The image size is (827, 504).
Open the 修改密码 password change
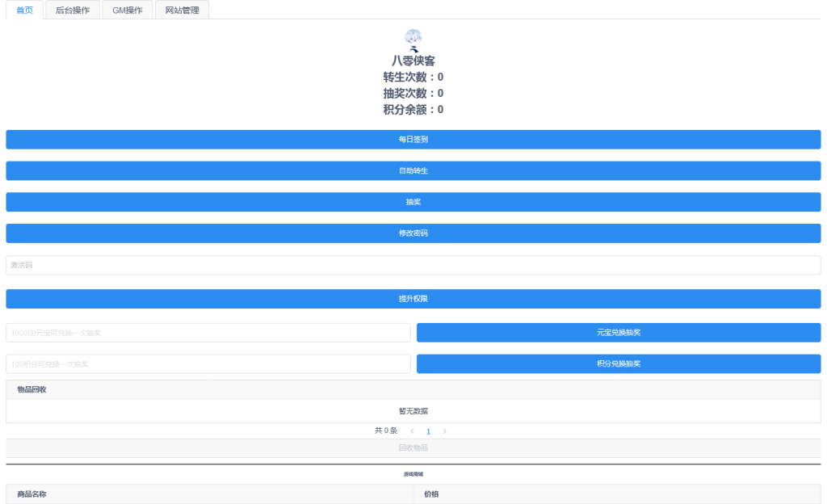coord(413,233)
